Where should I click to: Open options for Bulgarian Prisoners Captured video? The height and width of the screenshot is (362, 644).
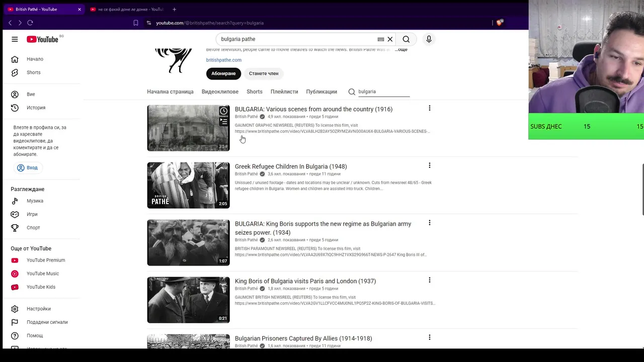click(x=429, y=337)
